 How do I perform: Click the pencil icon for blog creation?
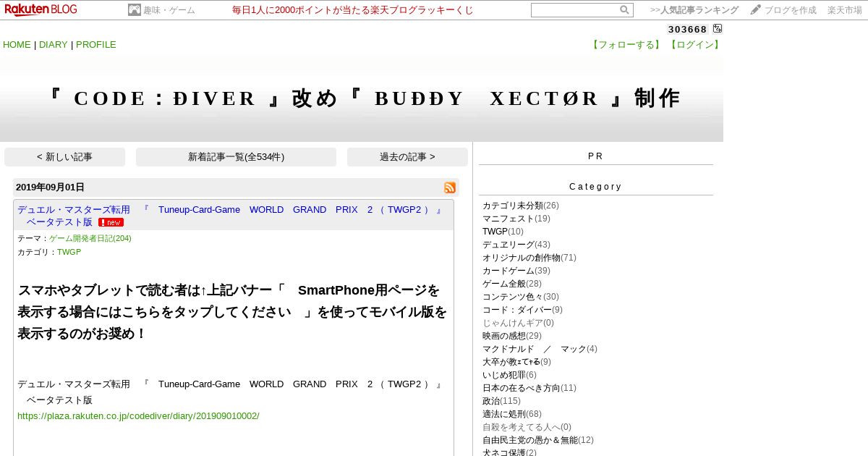pyautogui.click(x=756, y=9)
